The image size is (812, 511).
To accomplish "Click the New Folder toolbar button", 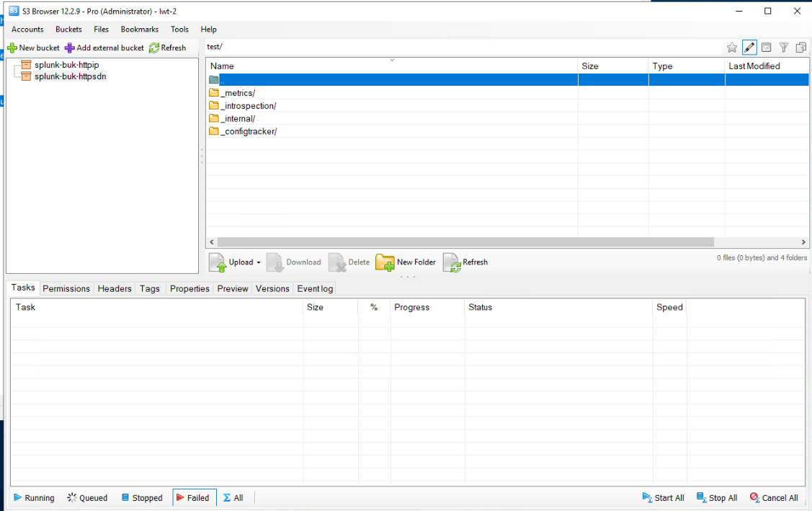I will (406, 262).
